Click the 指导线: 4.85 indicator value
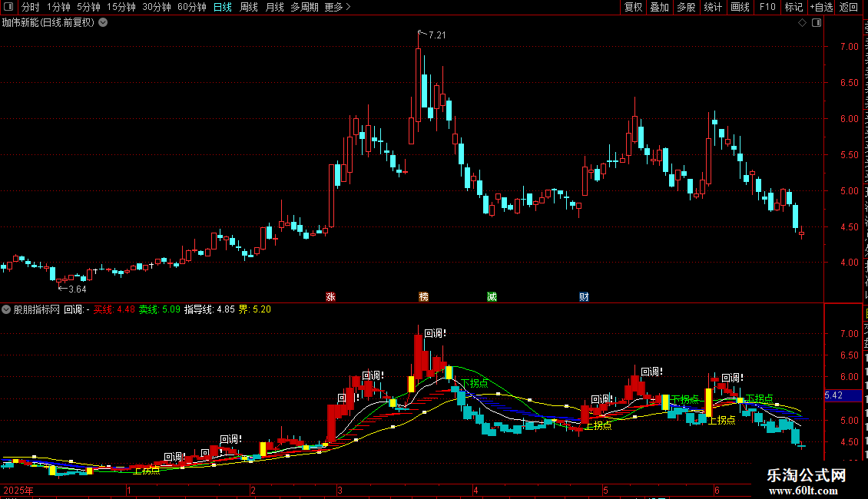 209,310
